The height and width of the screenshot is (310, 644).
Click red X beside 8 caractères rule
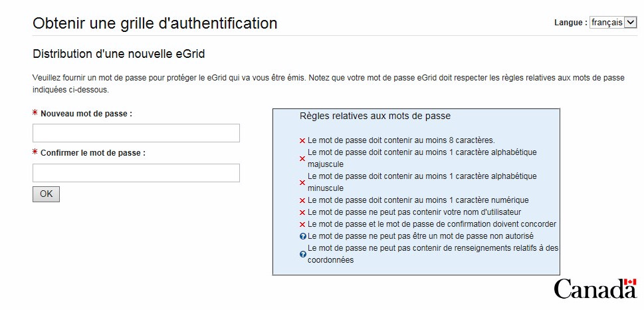(302, 141)
